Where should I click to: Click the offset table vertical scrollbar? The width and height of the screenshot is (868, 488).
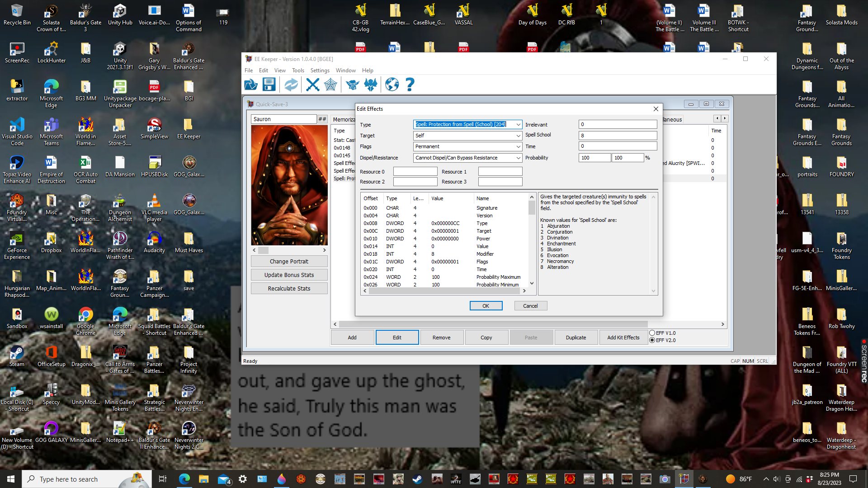532,240
